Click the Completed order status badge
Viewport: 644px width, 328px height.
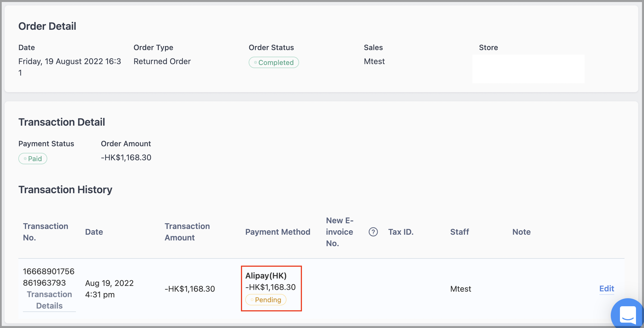pos(274,62)
